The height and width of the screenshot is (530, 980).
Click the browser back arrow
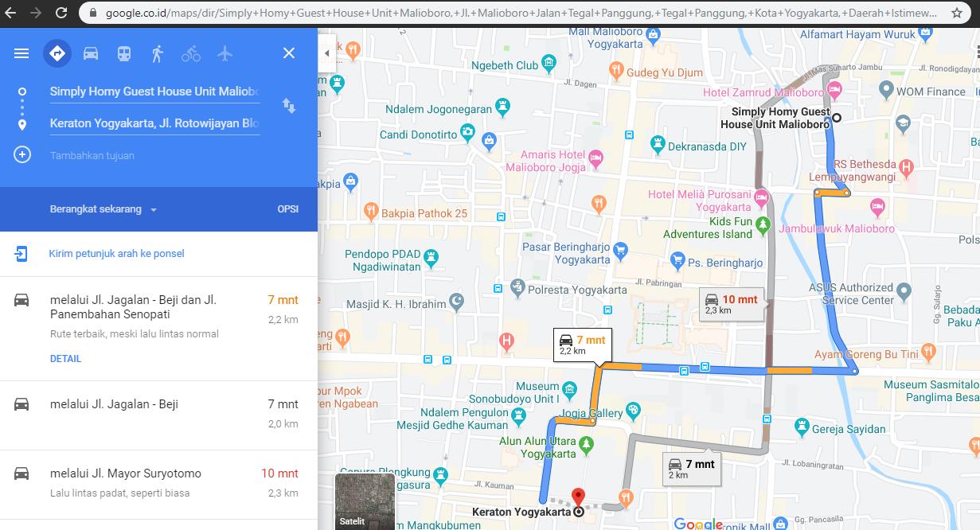pos(11,13)
